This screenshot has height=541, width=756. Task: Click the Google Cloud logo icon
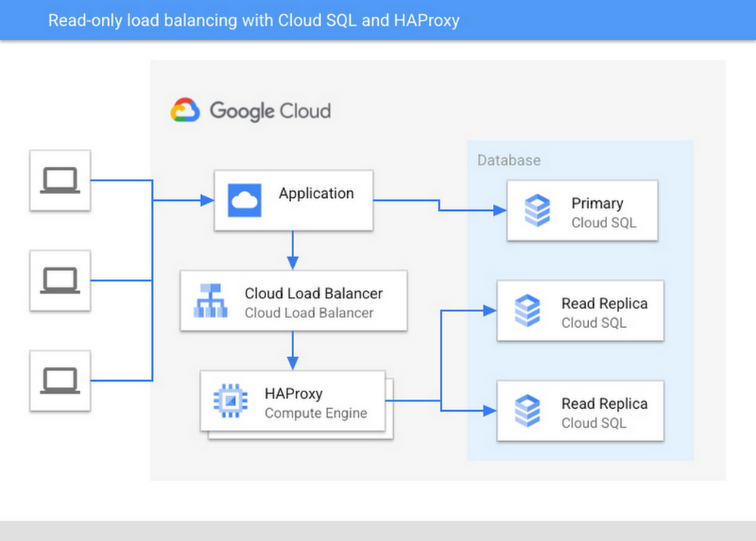click(x=184, y=110)
